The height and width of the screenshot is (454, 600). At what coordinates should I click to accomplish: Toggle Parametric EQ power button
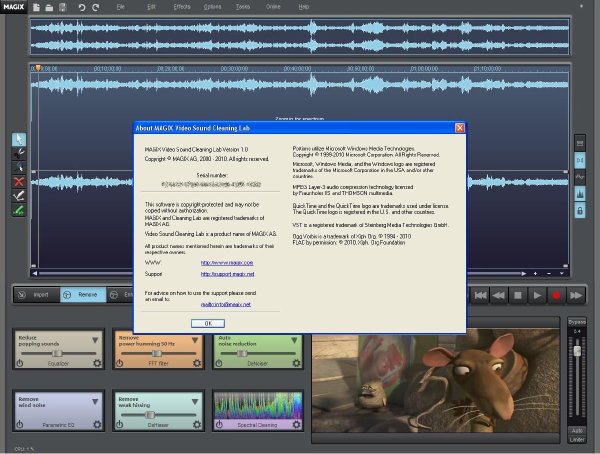[x=20, y=425]
